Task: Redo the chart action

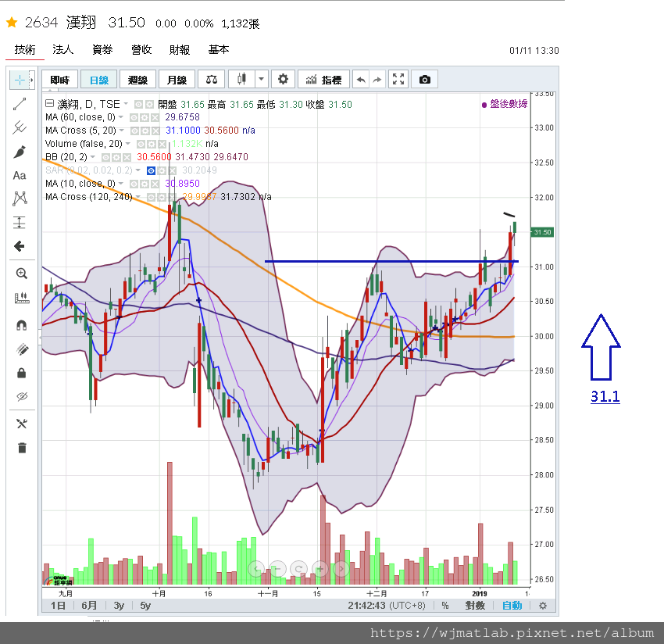Action: pyautogui.click(x=377, y=80)
